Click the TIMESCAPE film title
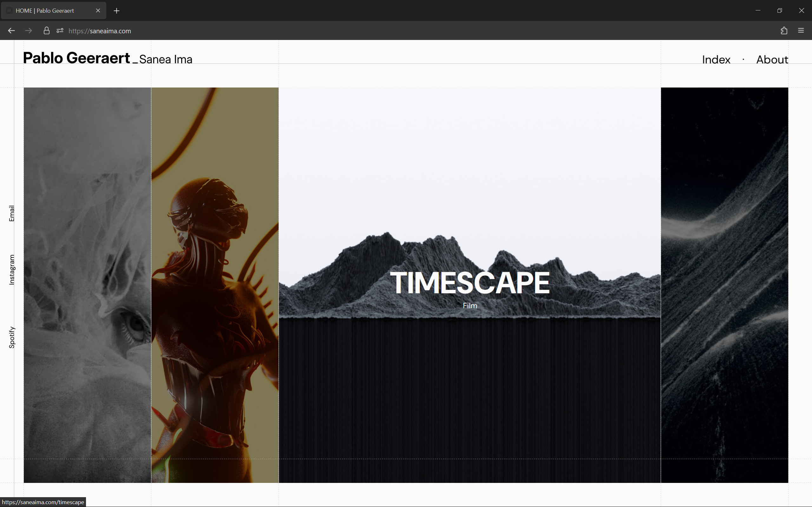This screenshot has height=507, width=812. pyautogui.click(x=469, y=283)
